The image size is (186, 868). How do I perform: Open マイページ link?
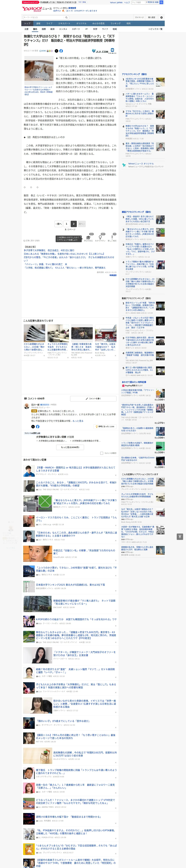click(x=139, y=17)
